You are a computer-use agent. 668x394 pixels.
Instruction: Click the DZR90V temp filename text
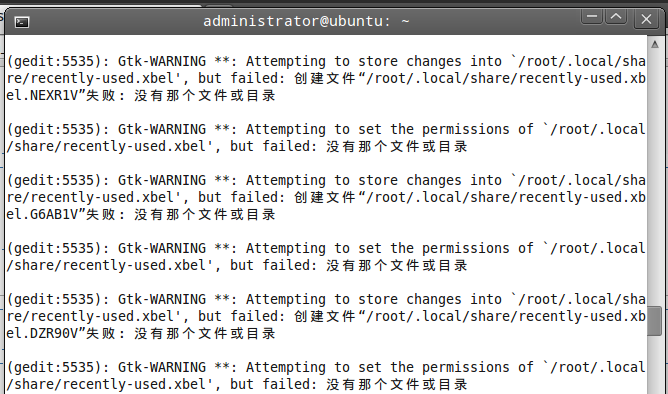54,333
